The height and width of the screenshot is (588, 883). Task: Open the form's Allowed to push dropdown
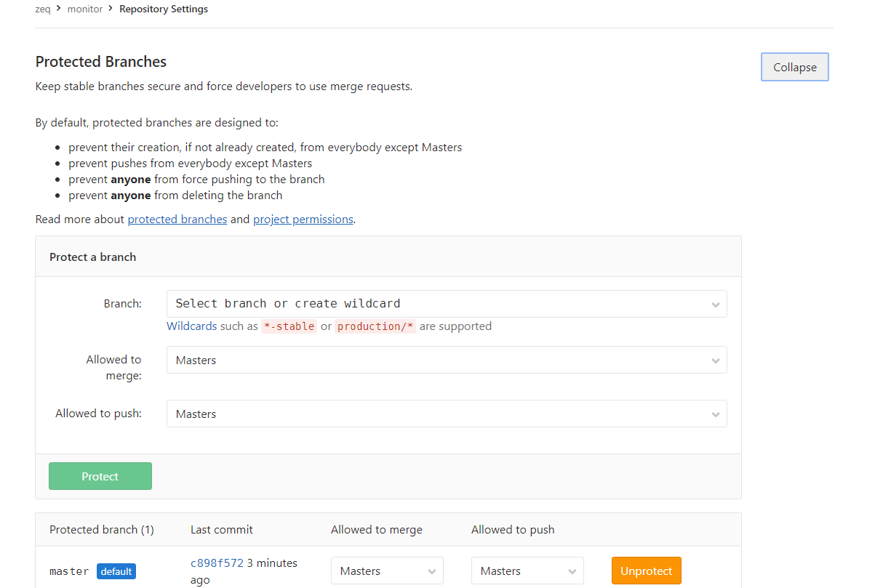tap(446, 414)
